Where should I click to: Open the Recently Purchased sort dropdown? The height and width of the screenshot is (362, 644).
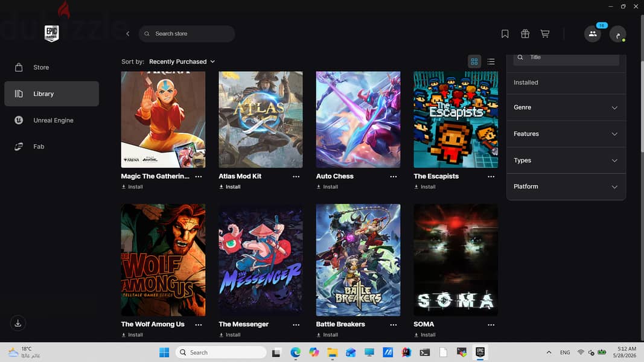click(x=182, y=62)
